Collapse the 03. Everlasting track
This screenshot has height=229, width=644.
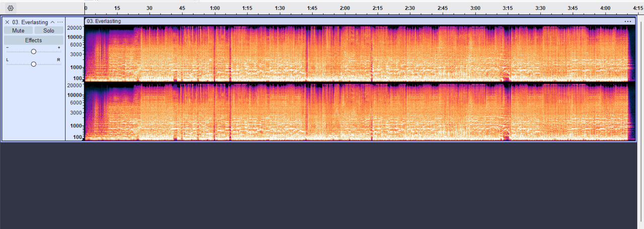pyautogui.click(x=52, y=22)
